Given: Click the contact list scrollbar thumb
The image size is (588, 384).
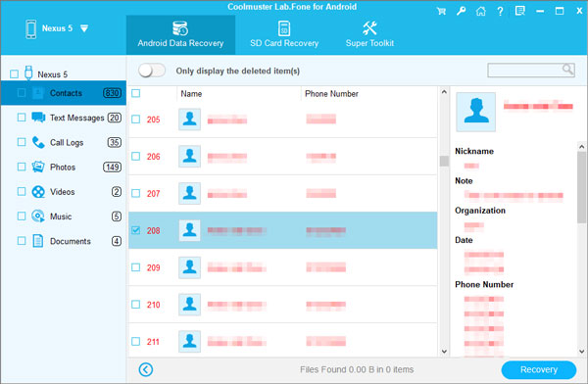Looking at the screenshot, I should coord(444,161).
